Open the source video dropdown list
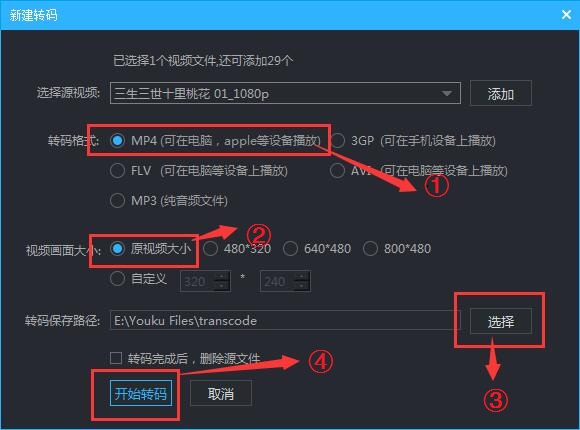 447,93
